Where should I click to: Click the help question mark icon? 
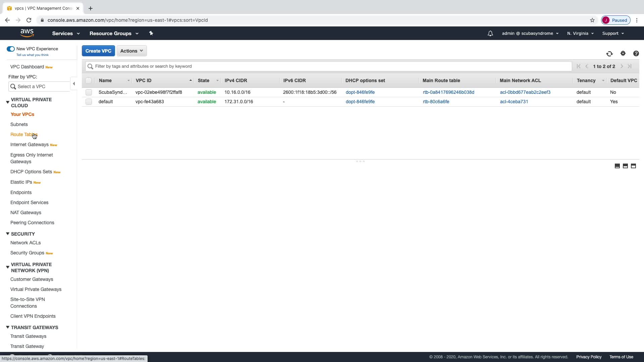click(x=636, y=54)
